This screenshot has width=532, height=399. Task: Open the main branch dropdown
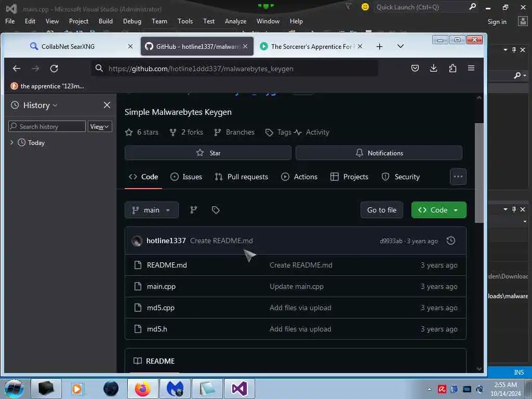151,210
